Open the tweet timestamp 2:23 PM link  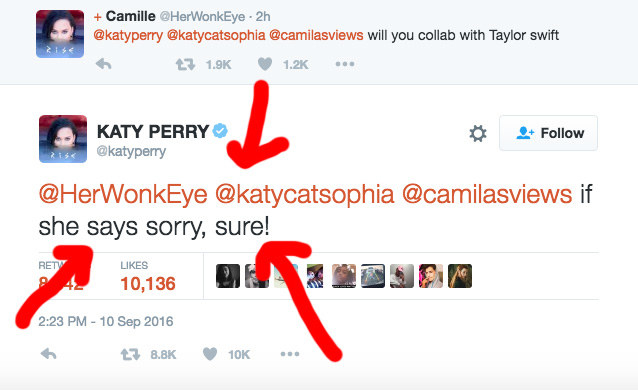pyautogui.click(x=106, y=321)
